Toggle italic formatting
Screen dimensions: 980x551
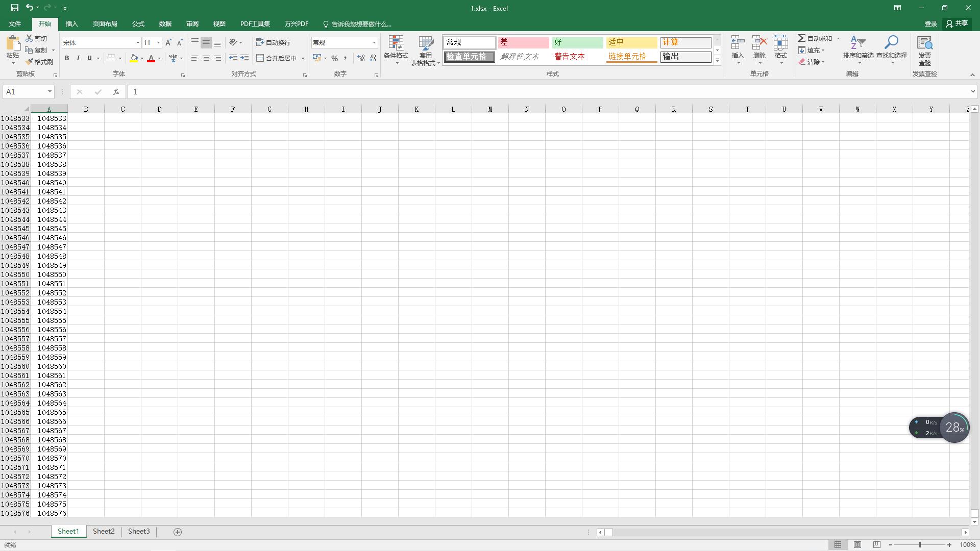pyautogui.click(x=78, y=58)
